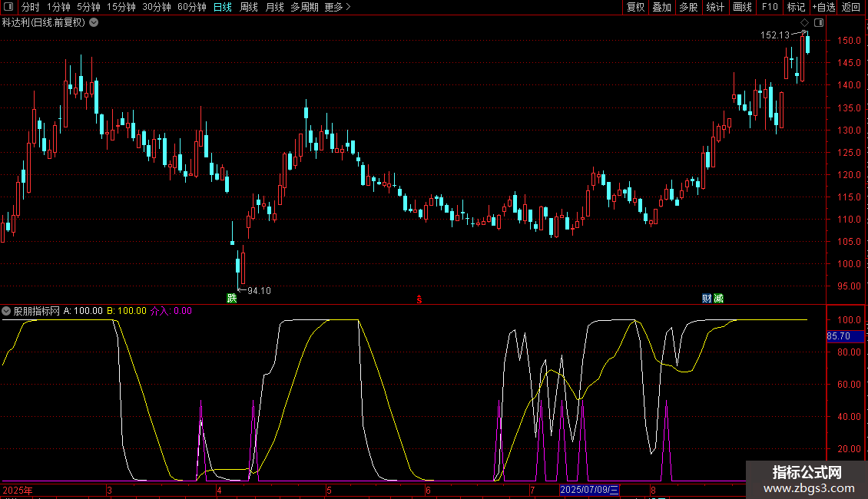
Task: Click the green 减 event marker icon
Action: (x=718, y=298)
